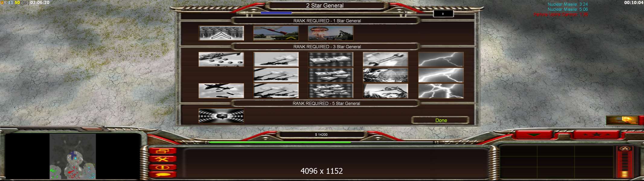Click the 00:10:04 game timer
This screenshot has height=181, width=644.
634,2
